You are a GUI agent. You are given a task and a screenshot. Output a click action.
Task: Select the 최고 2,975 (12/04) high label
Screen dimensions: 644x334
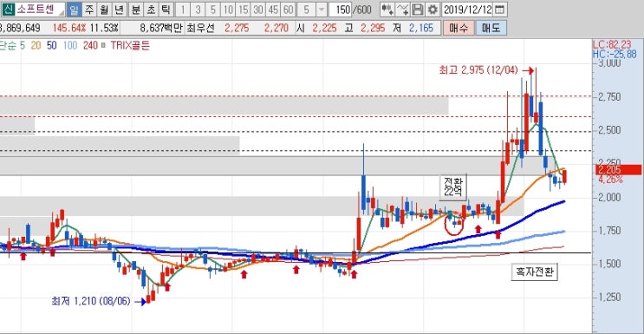tap(479, 70)
